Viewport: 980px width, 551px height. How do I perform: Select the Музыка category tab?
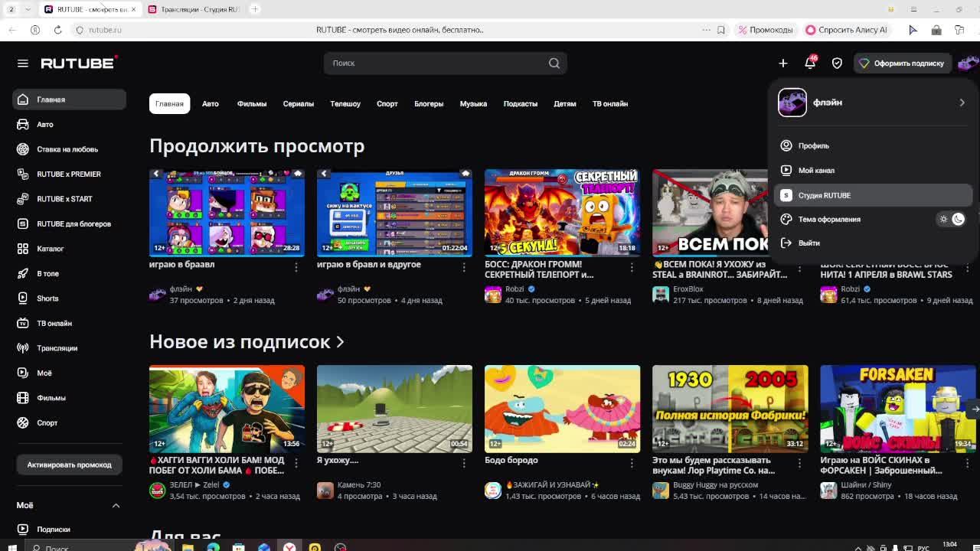click(473, 103)
